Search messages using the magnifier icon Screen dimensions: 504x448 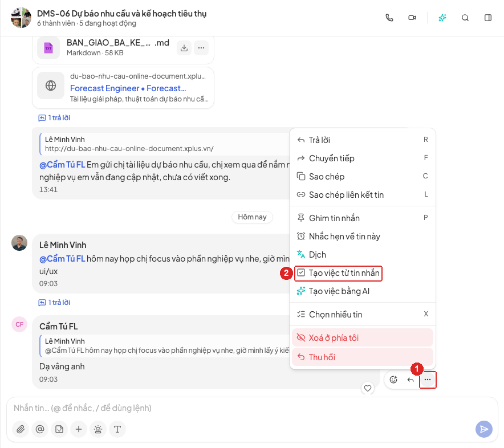pyautogui.click(x=465, y=18)
